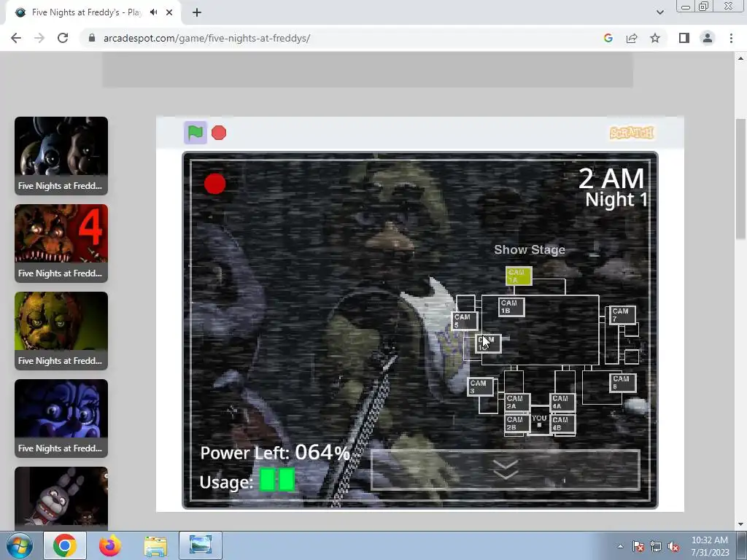The image size is (747, 560).
Task: Open the Windows Start menu
Action: pos(20,545)
